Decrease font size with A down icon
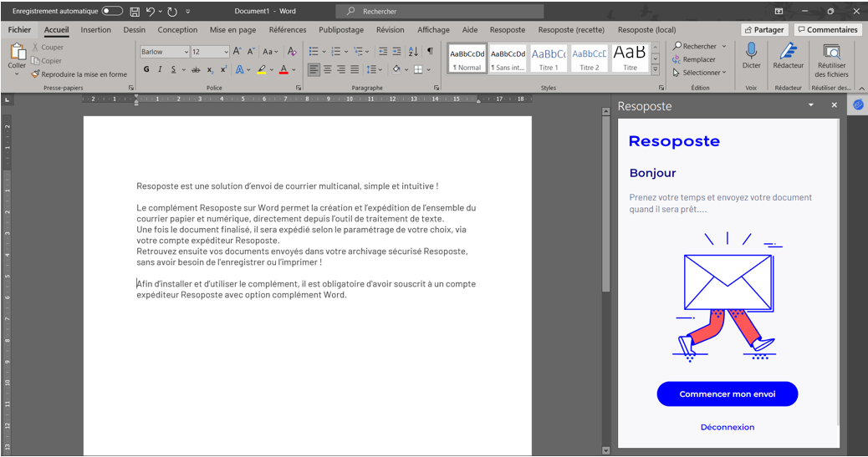The height and width of the screenshot is (457, 868). click(251, 52)
